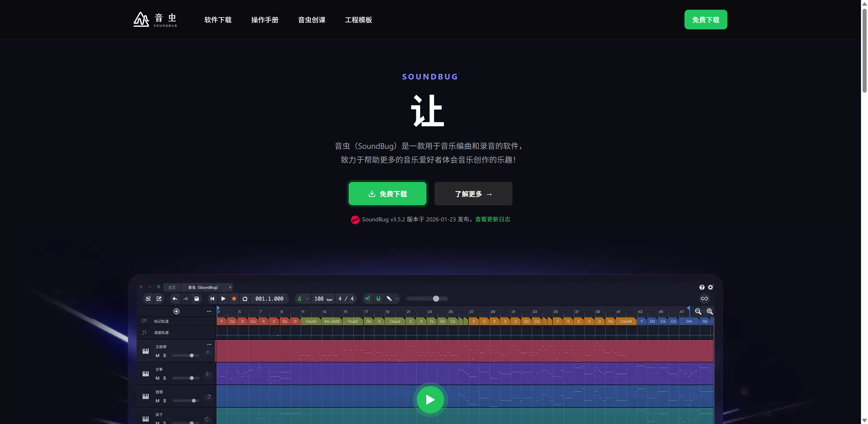Click the green magnet snap icon
Viewport: 868px width, 424px height.
click(x=378, y=299)
